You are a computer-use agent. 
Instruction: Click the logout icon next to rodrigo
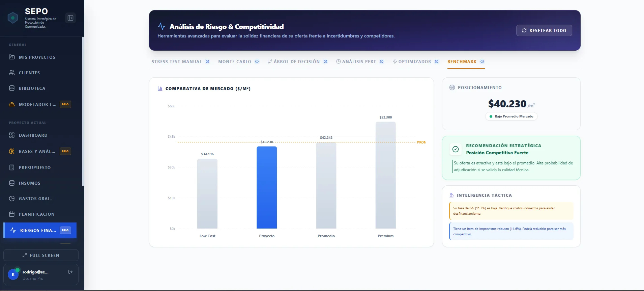70,272
